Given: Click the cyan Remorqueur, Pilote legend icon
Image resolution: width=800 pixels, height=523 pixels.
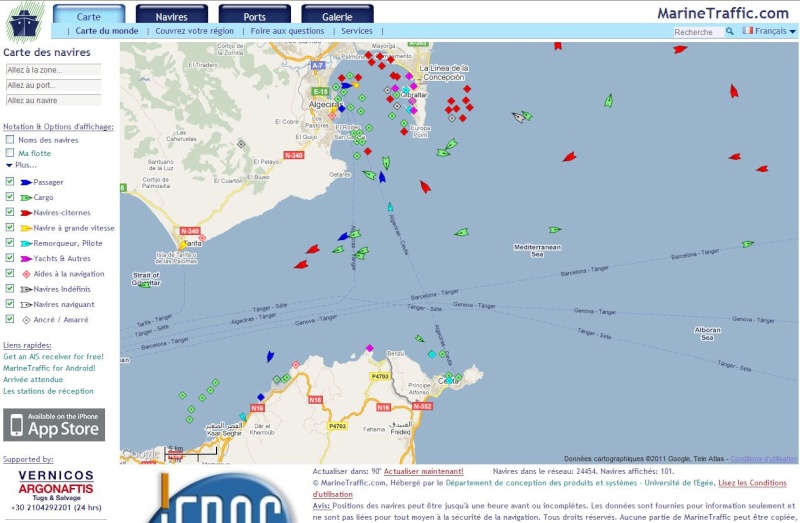Looking at the screenshot, I should (26, 243).
